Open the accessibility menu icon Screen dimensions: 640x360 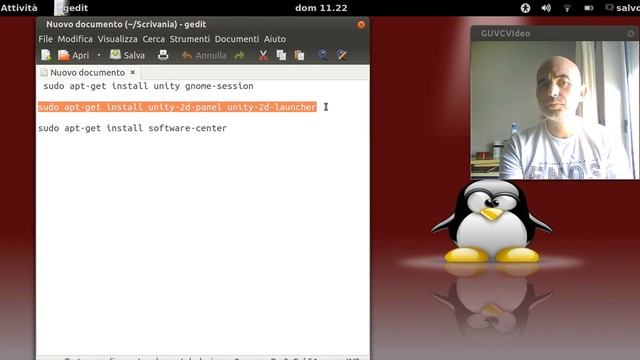coord(525,8)
